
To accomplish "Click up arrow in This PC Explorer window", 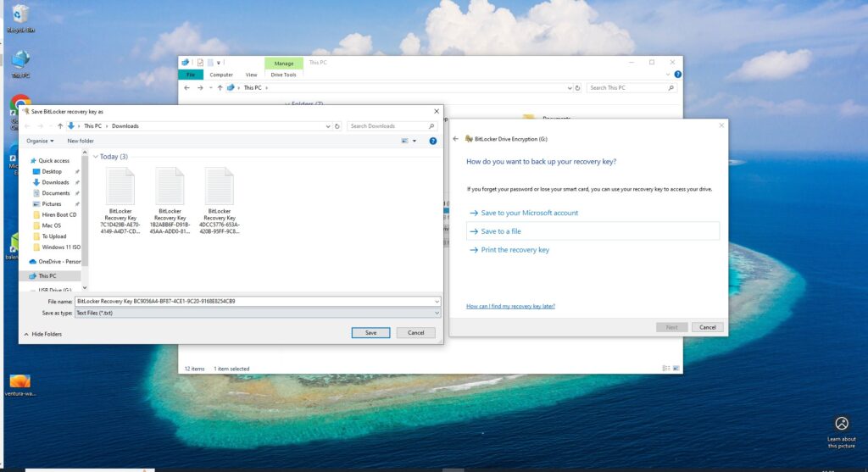I will tap(220, 88).
